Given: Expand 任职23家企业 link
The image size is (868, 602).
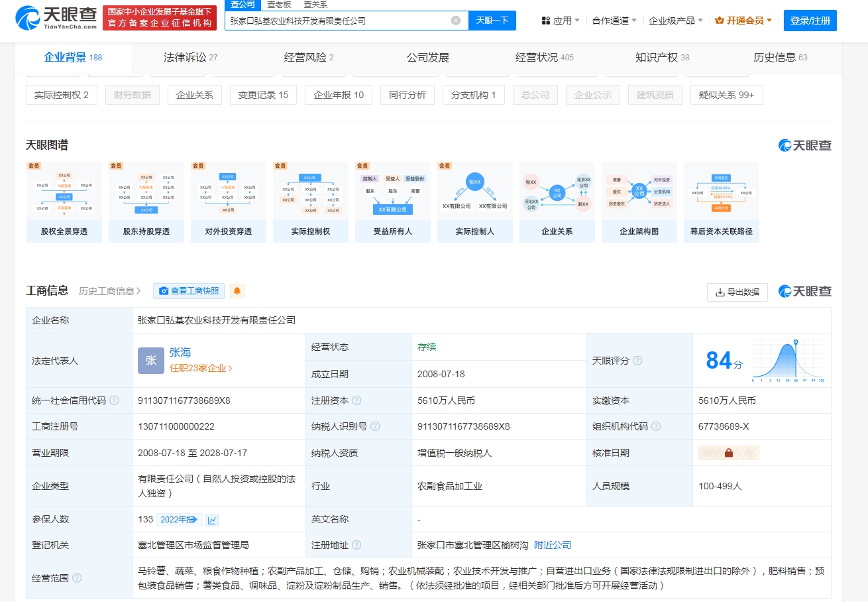Looking at the screenshot, I should [201, 368].
